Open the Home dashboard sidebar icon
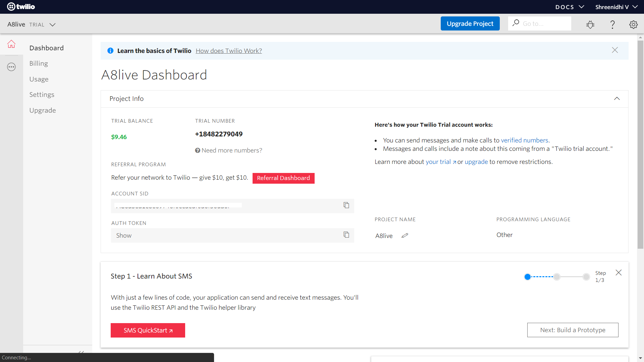The height and width of the screenshot is (362, 644). click(11, 44)
